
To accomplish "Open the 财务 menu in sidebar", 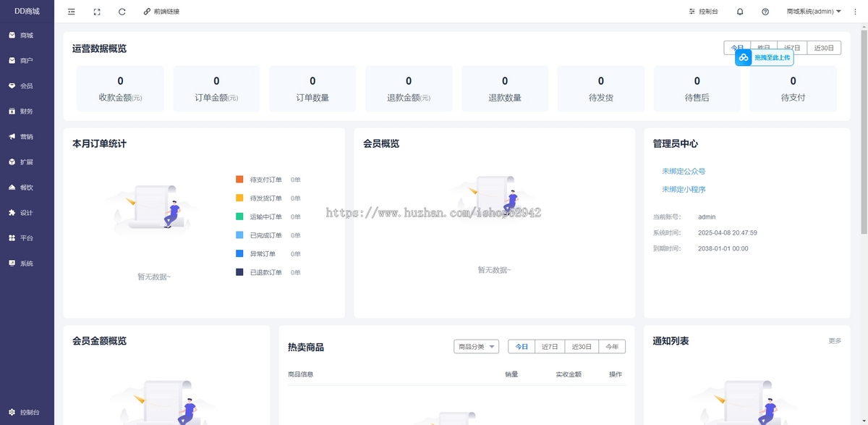I will (27, 111).
